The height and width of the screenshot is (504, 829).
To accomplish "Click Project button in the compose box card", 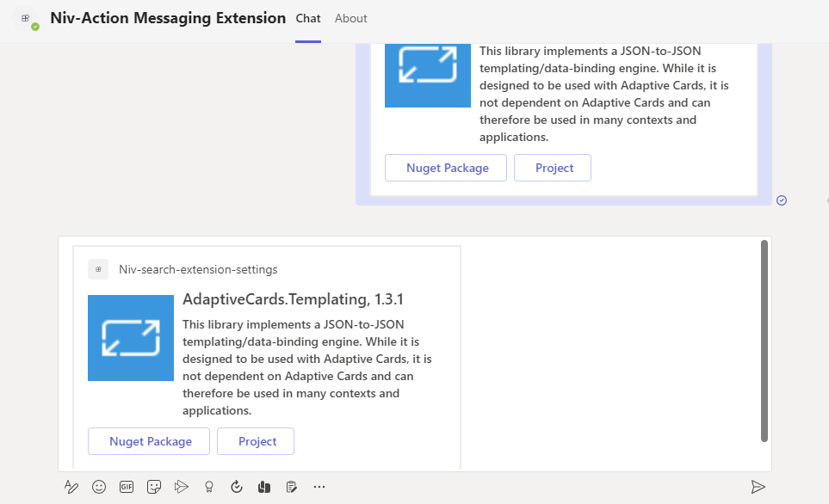I will [256, 441].
